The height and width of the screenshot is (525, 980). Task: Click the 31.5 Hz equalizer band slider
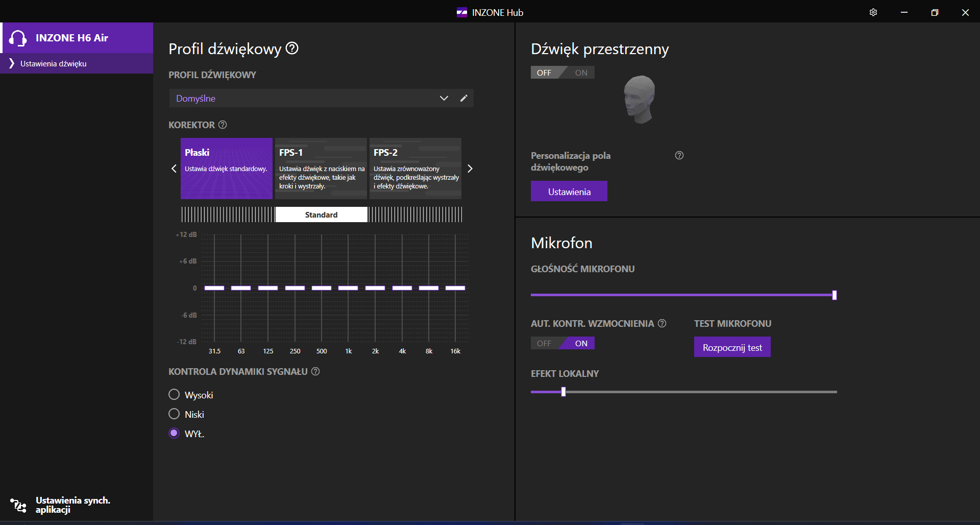click(x=214, y=288)
